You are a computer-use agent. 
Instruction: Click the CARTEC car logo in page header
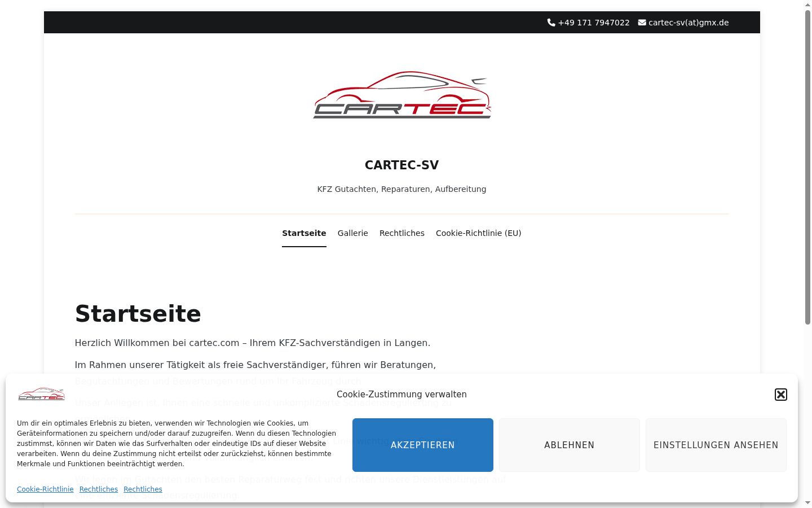402,95
